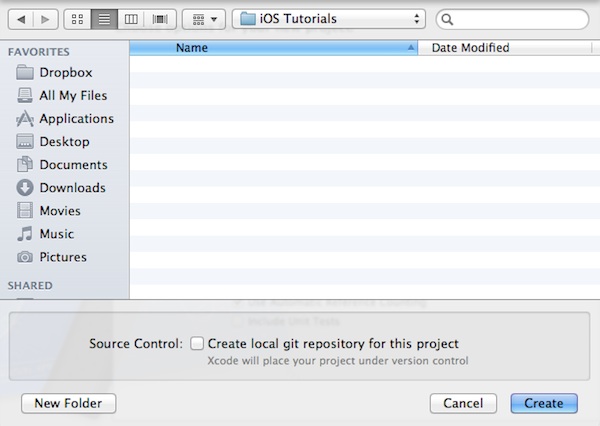This screenshot has height=426, width=600.
Task: Click into the search field
Action: point(517,19)
